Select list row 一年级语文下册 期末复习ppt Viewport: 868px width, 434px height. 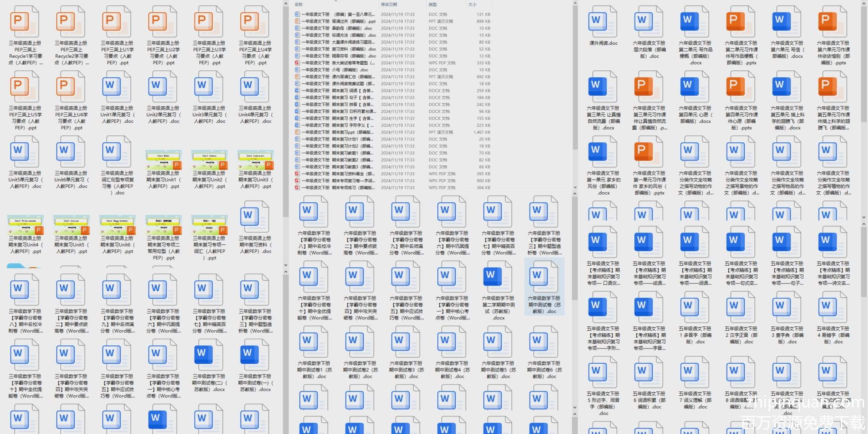(393, 132)
